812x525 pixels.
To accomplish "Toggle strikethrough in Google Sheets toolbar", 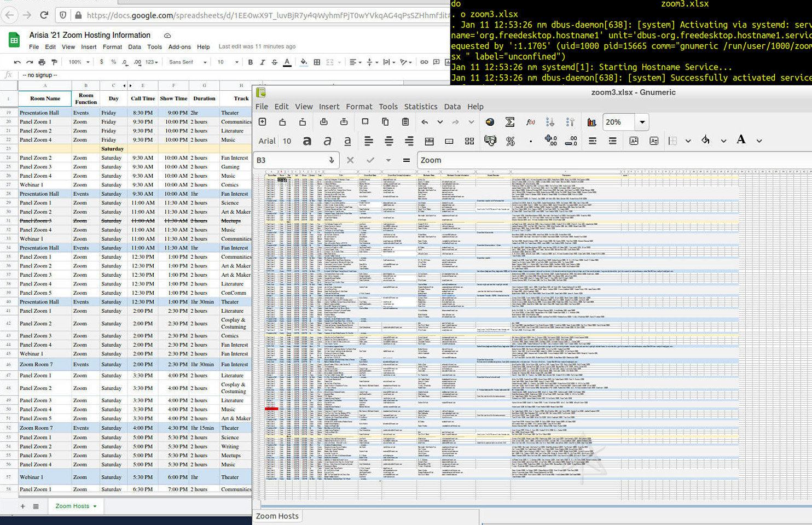I will coord(275,62).
